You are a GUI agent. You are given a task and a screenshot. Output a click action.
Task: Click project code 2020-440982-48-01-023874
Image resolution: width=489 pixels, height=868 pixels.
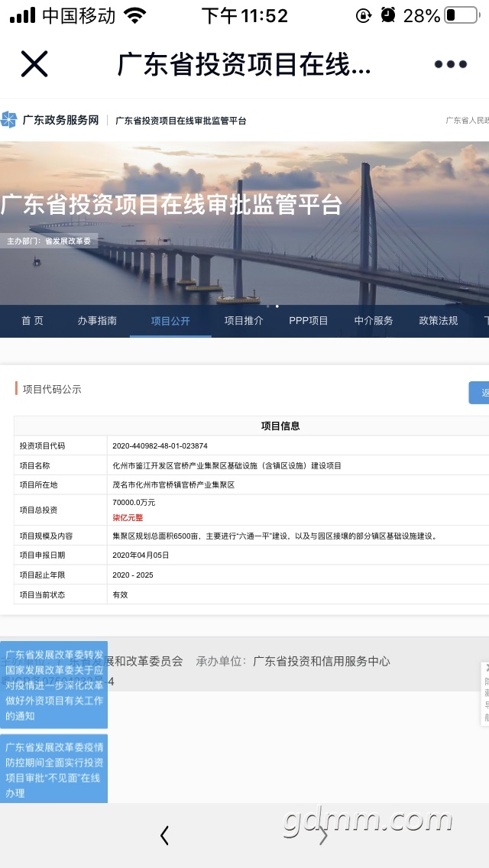(160, 445)
